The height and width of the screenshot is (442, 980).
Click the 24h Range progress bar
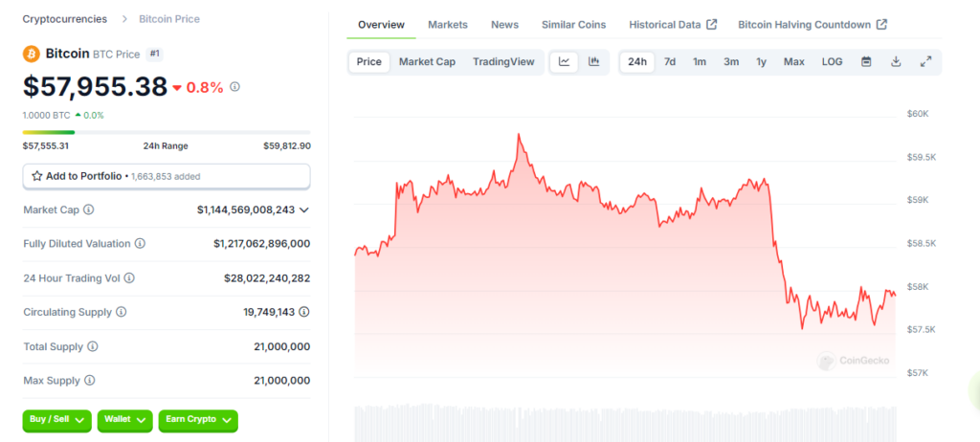click(167, 132)
